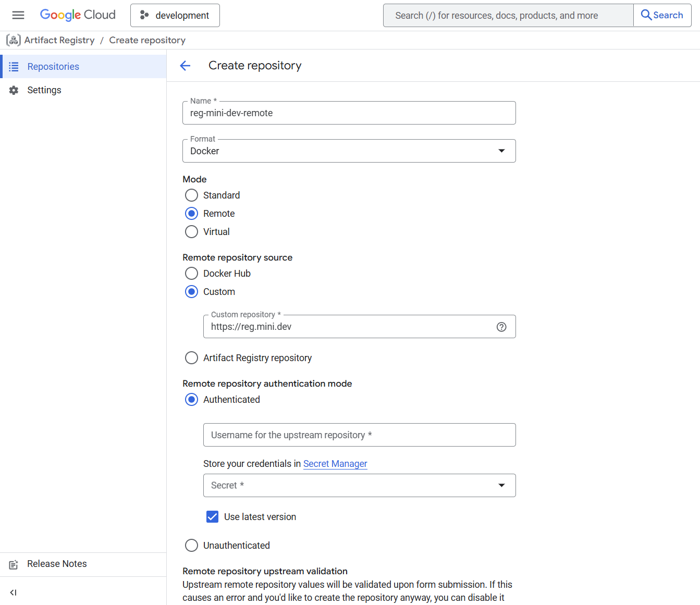Image resolution: width=700 pixels, height=605 pixels.
Task: Open the Secret Manager link
Action: click(x=335, y=463)
